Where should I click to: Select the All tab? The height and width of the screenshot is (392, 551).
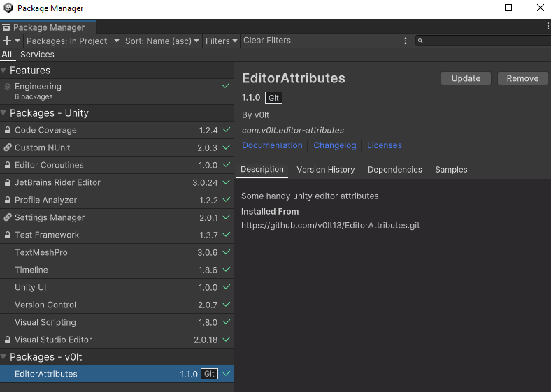[7, 55]
